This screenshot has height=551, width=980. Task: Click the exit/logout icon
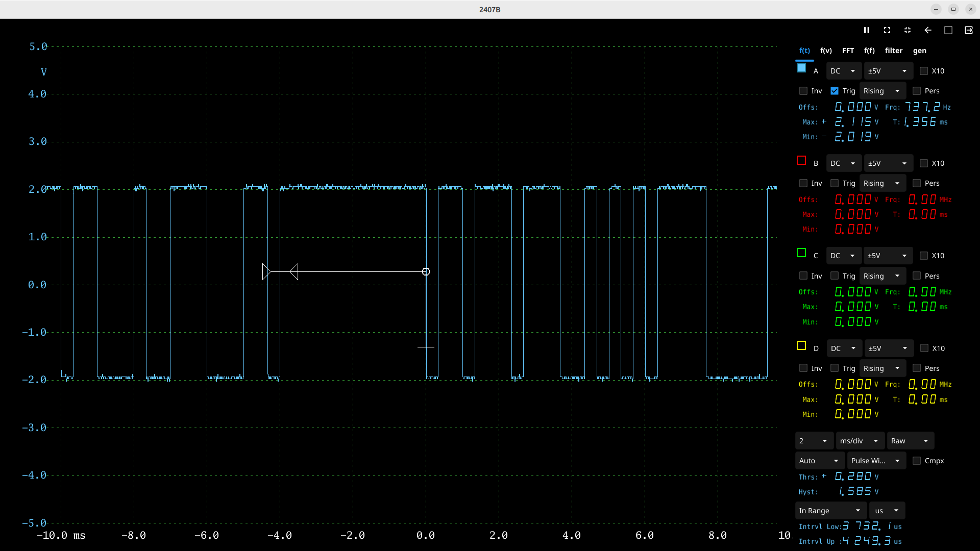click(969, 30)
